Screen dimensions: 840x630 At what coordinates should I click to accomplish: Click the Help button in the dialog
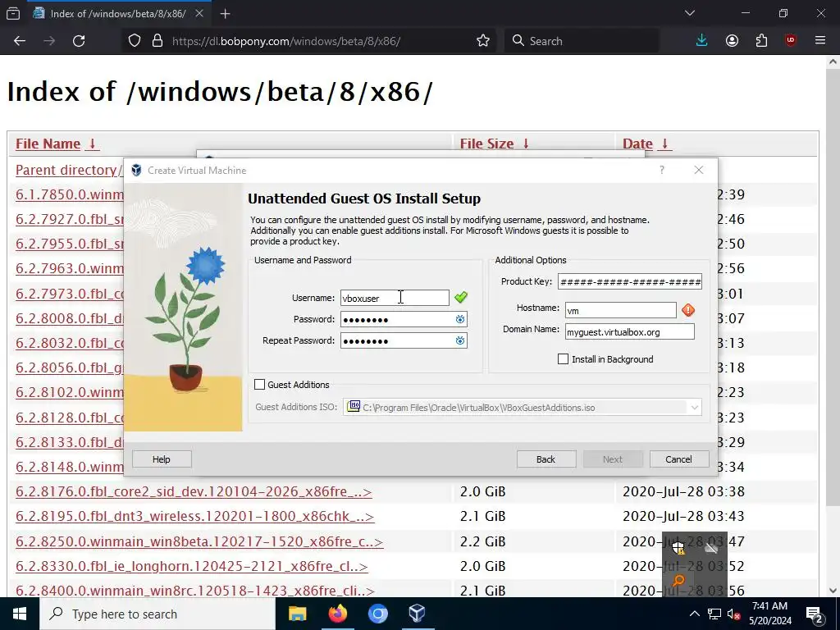[162, 459]
